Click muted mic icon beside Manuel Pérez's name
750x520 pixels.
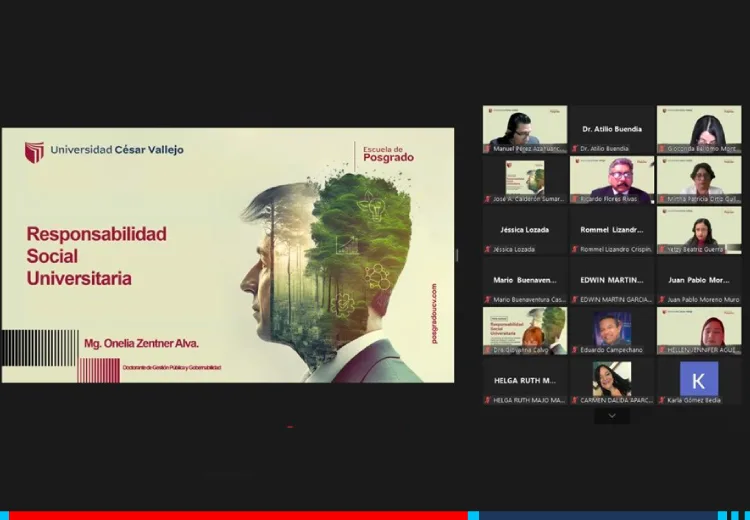coord(487,149)
